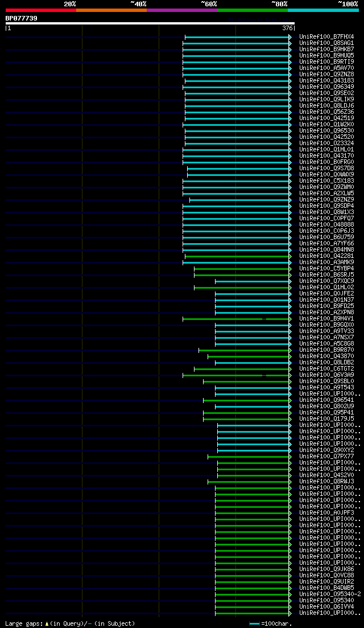Click the green alignment bar for B6SRJ5
The image size is (364, 628).
242,275
